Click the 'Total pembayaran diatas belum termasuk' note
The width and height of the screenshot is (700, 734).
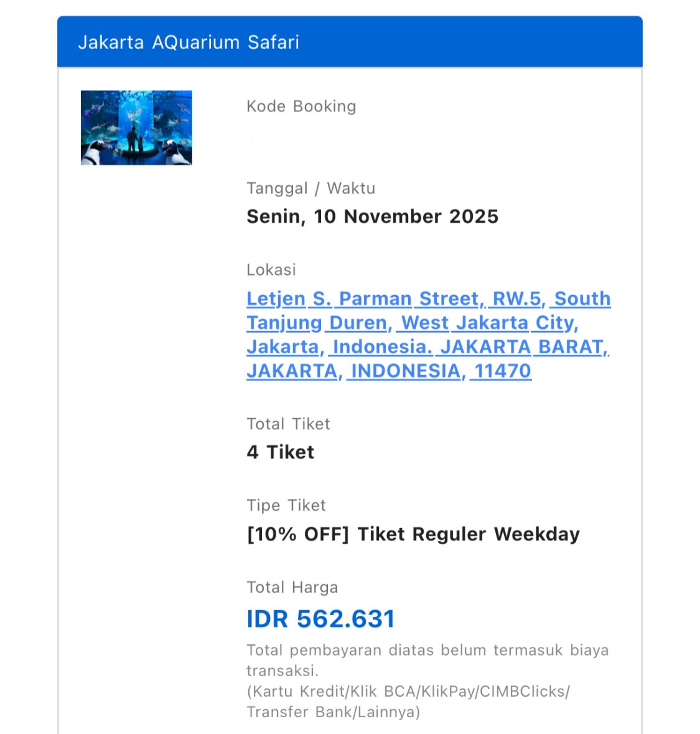[x=427, y=660]
